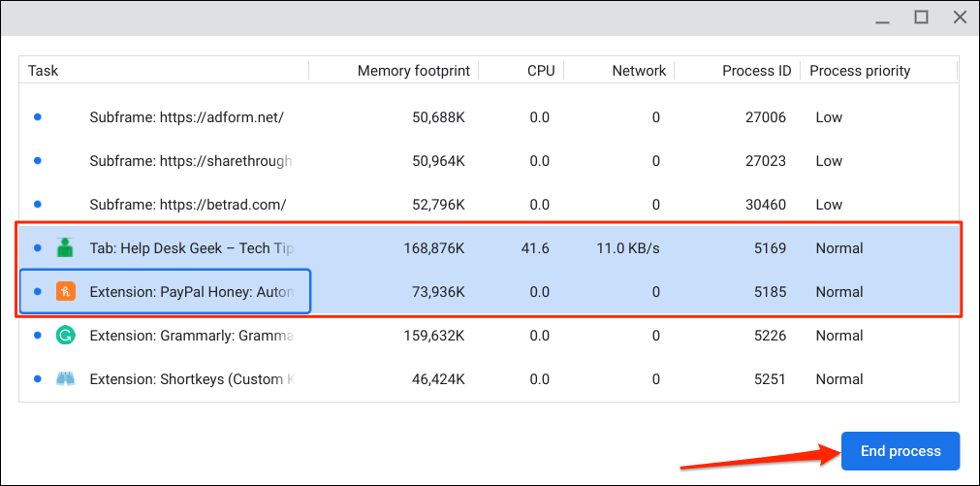This screenshot has height=486, width=980.
Task: Click the End process button
Action: point(900,451)
